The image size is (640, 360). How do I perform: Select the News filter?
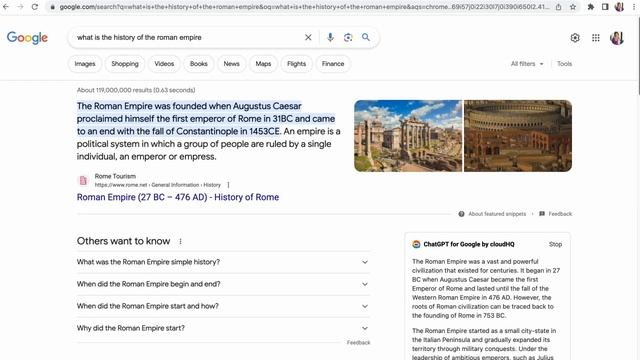tap(231, 64)
